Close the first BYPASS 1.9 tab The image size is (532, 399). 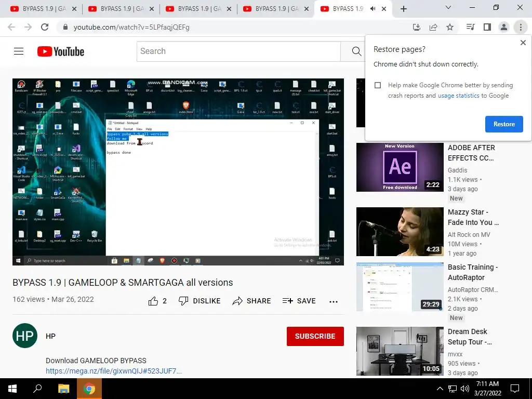coord(74,9)
